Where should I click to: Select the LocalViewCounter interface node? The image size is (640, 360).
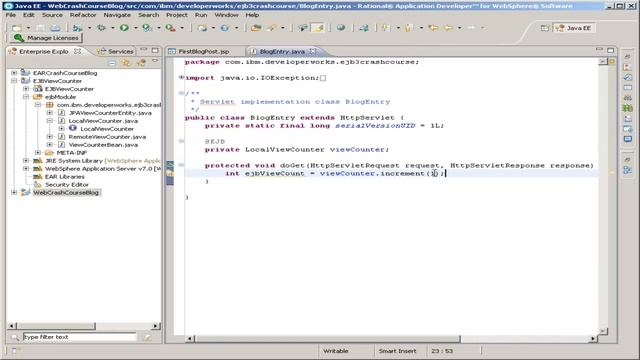point(107,129)
